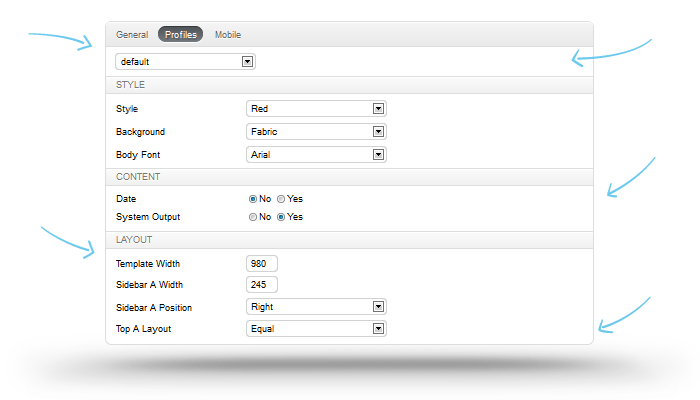
Task: Focus the Sidebar A Width field
Action: [x=261, y=285]
